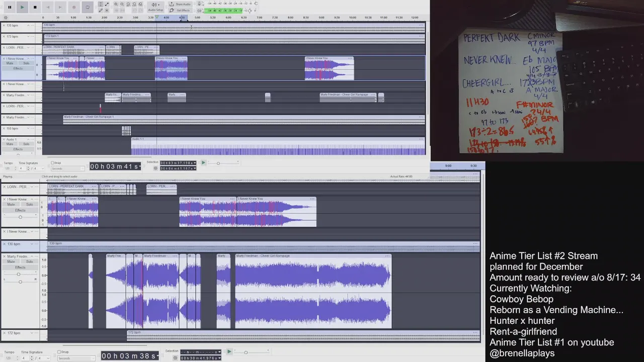Click the play-at-speed button, upper window
This screenshot has height=362, width=644.
pyautogui.click(x=203, y=163)
